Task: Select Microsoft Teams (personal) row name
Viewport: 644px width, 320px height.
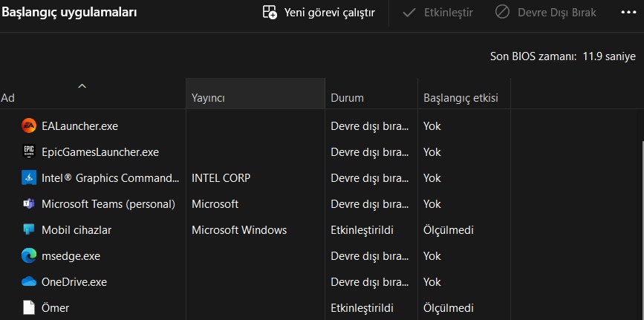Action: (x=108, y=203)
